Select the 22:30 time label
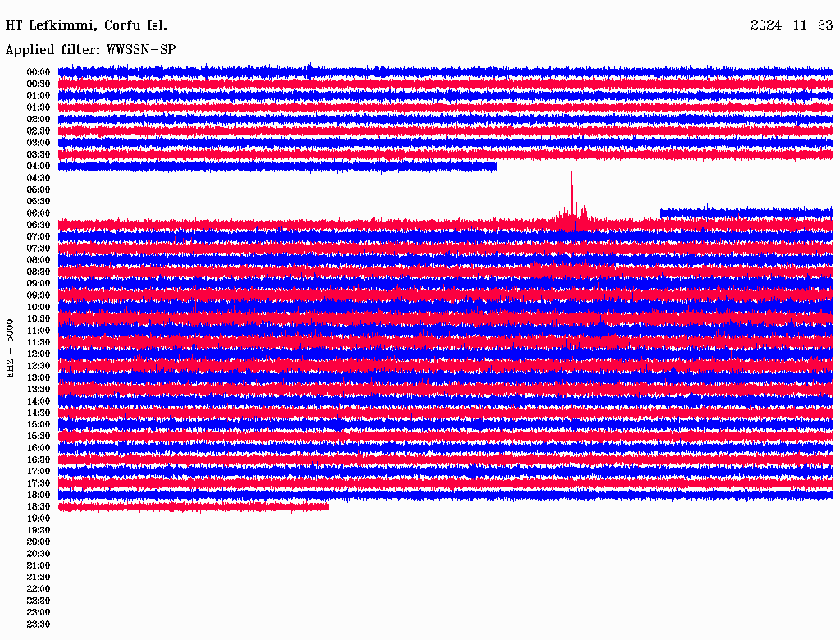This screenshot has height=640, width=840. point(39,601)
